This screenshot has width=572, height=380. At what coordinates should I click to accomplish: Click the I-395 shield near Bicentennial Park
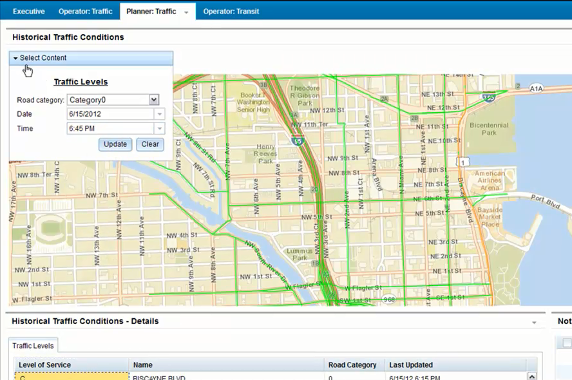coord(489,97)
